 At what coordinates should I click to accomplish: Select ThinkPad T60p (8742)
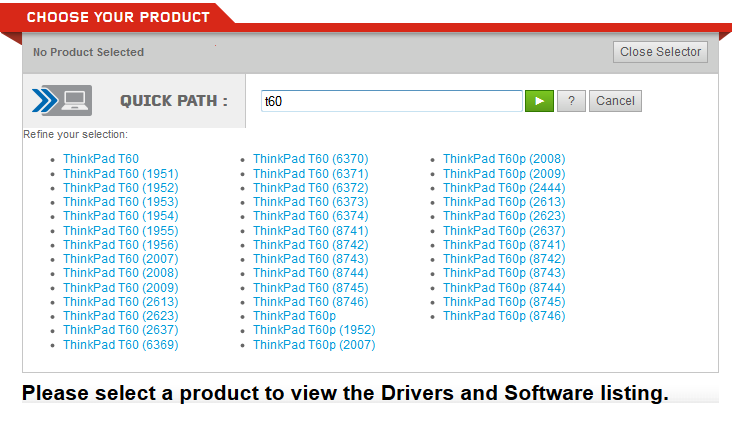click(x=504, y=259)
